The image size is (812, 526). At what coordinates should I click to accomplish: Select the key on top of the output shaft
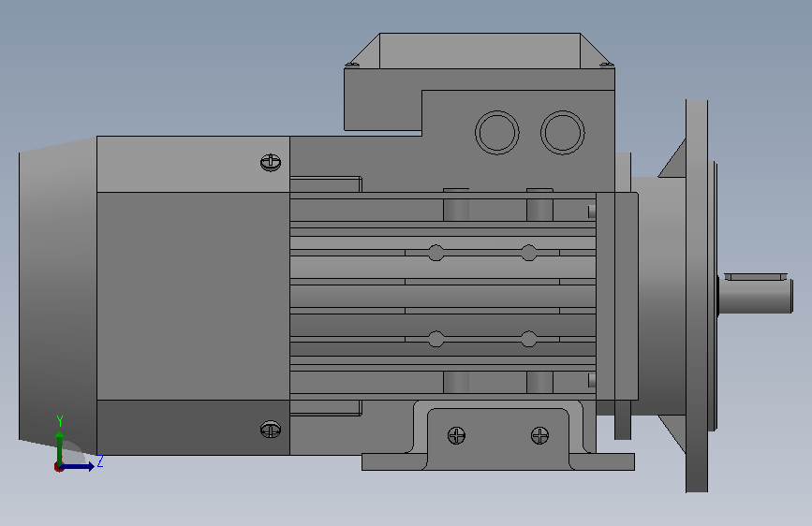(x=756, y=277)
